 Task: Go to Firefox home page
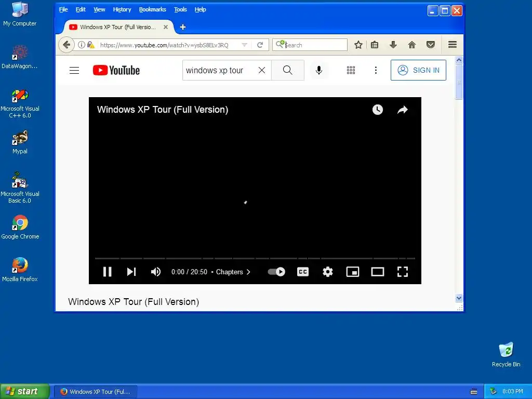(x=412, y=45)
